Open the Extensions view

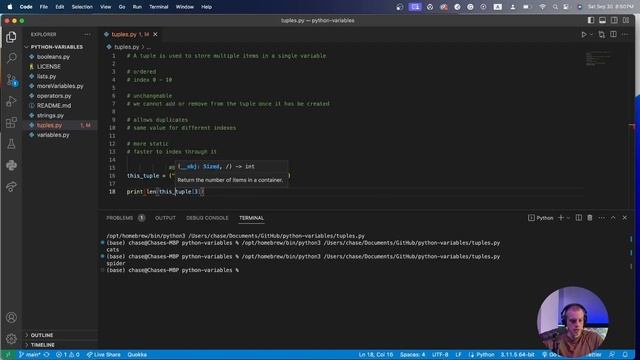point(11,122)
